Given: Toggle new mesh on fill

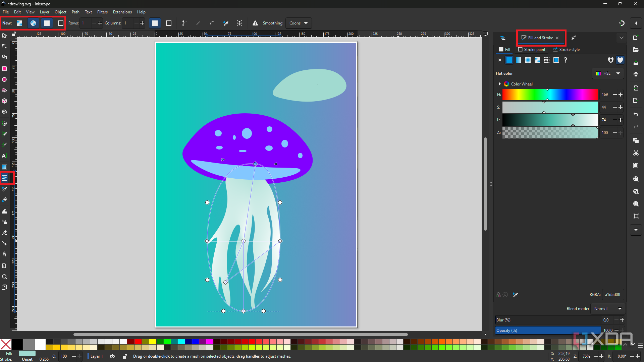Looking at the screenshot, I should [x=47, y=23].
